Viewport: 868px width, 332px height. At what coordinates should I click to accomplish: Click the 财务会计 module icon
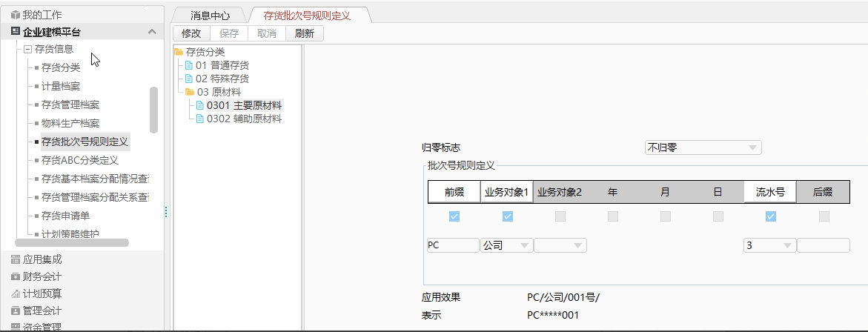pos(16,276)
